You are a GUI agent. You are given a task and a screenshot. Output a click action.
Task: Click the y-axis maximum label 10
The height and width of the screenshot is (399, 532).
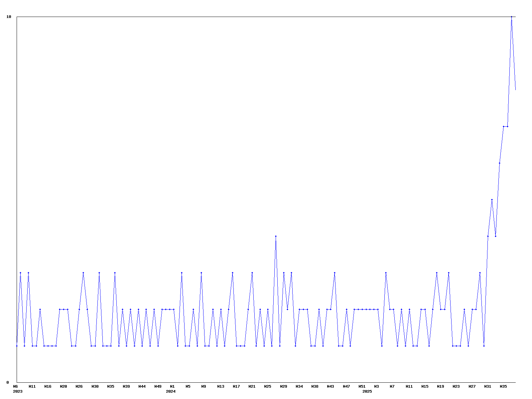coord(9,17)
